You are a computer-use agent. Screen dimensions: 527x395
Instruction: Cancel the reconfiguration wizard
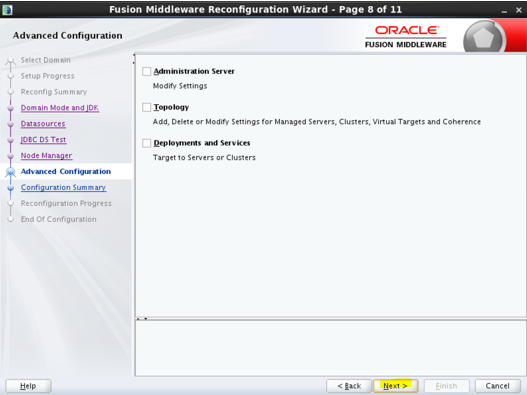tap(497, 386)
